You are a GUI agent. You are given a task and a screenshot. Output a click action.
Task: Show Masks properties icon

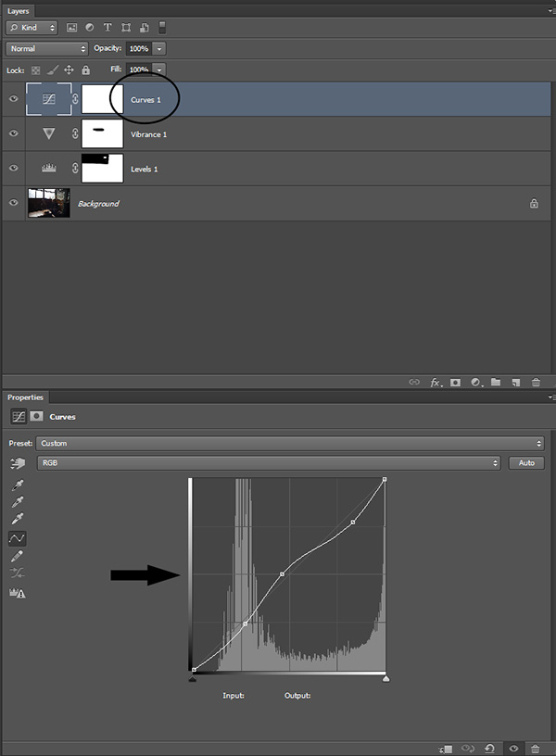37,416
